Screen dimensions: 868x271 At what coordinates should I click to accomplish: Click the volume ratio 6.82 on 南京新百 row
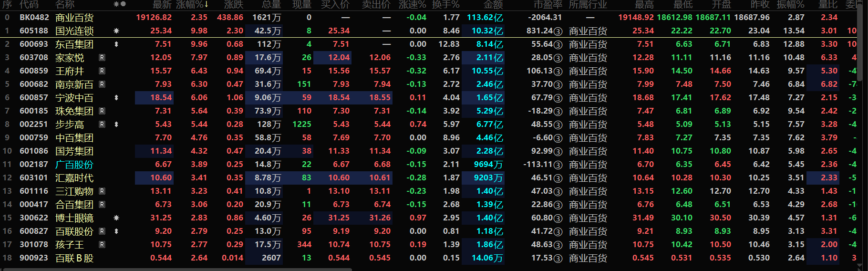(x=829, y=84)
